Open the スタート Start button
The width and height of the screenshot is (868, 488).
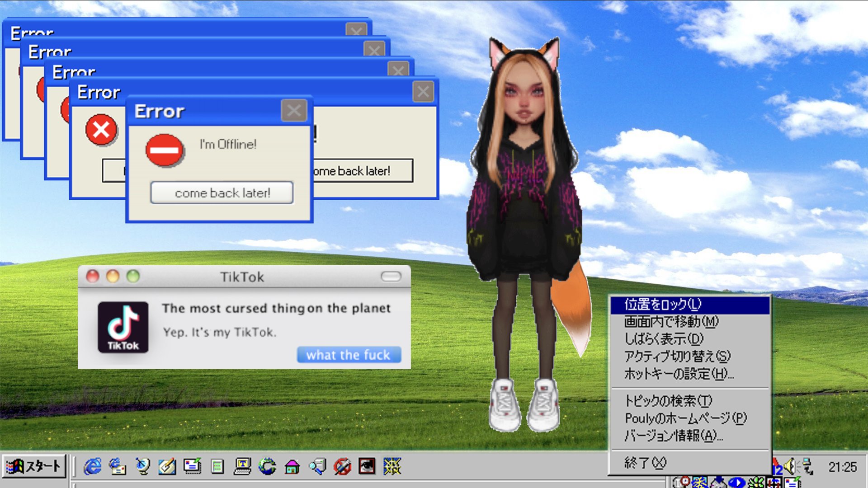(34, 466)
